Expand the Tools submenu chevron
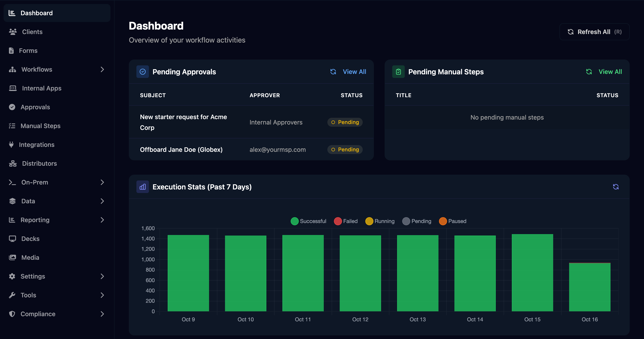This screenshot has height=339, width=644. pyautogui.click(x=102, y=295)
